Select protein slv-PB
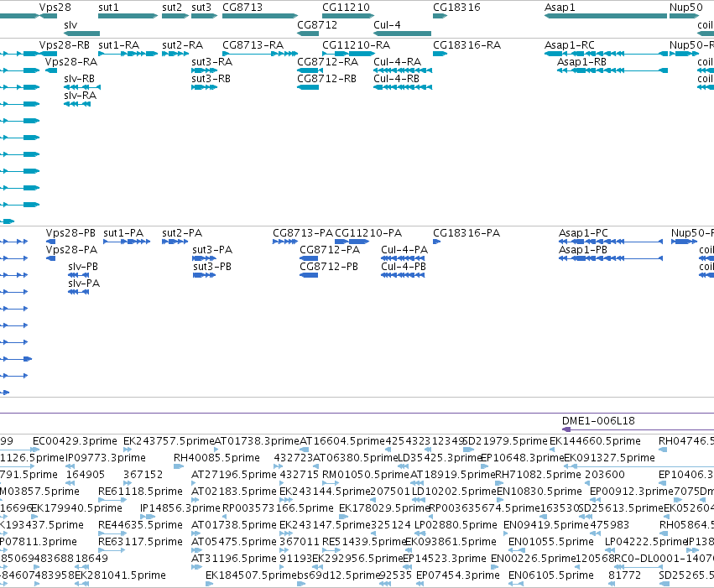Image resolution: width=714 pixels, height=588 pixels. 83,267
